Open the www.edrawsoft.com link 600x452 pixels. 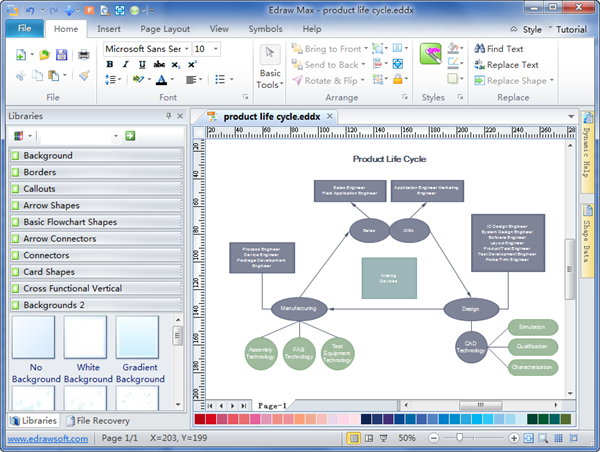click(x=46, y=438)
